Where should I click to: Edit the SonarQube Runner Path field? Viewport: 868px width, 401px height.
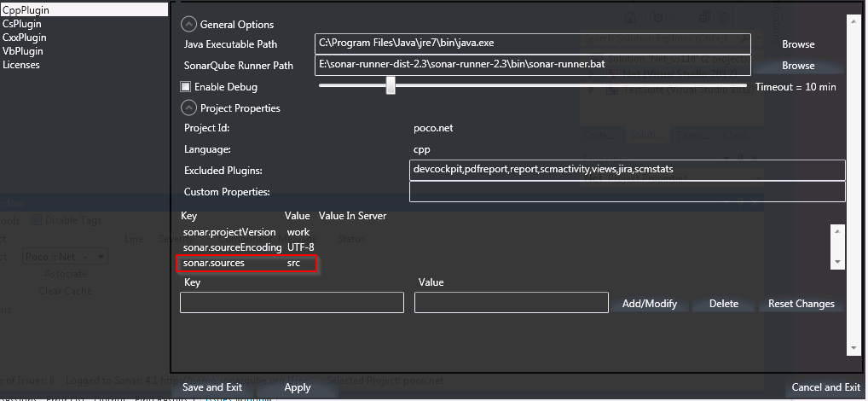pyautogui.click(x=533, y=66)
